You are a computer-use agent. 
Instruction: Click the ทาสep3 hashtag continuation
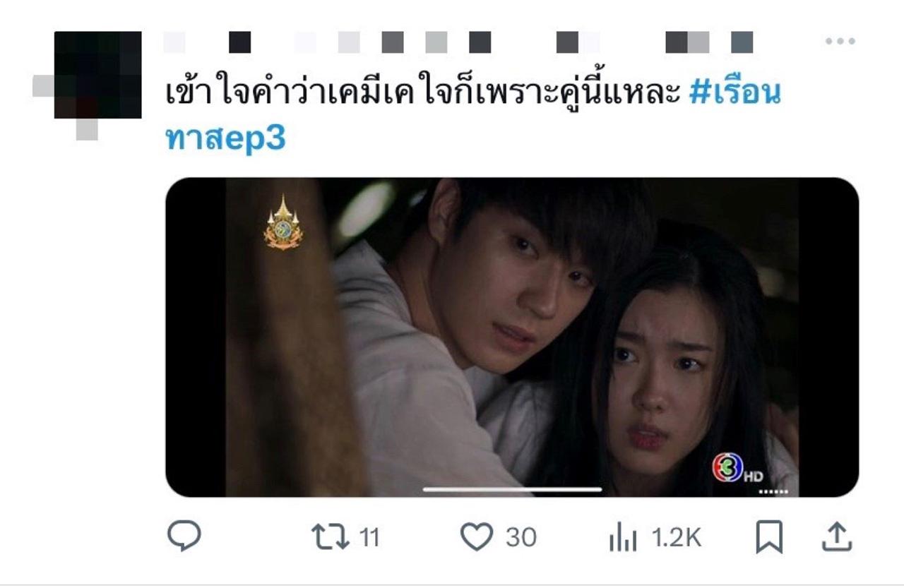[225, 138]
